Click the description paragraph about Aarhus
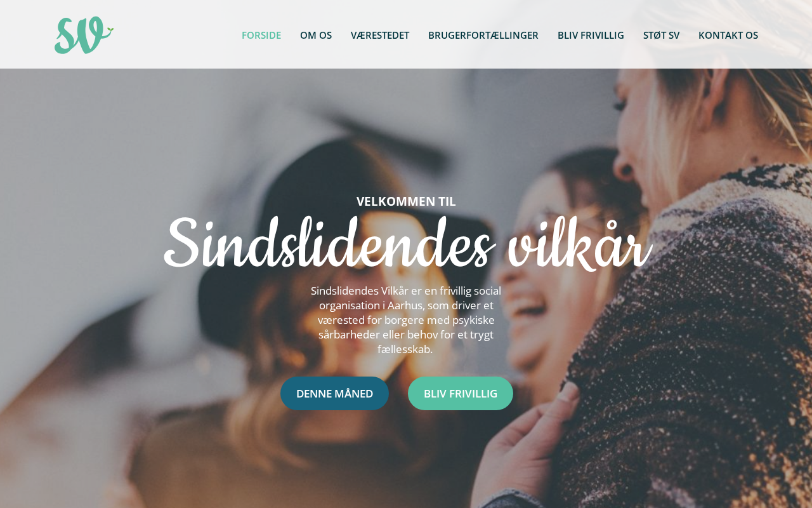Screen dimensions: 812x508 [x=406, y=320]
